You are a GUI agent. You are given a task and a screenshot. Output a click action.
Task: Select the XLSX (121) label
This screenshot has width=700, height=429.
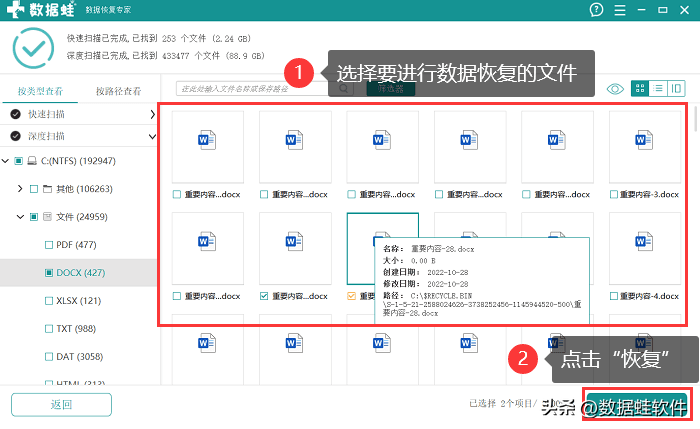(x=79, y=301)
